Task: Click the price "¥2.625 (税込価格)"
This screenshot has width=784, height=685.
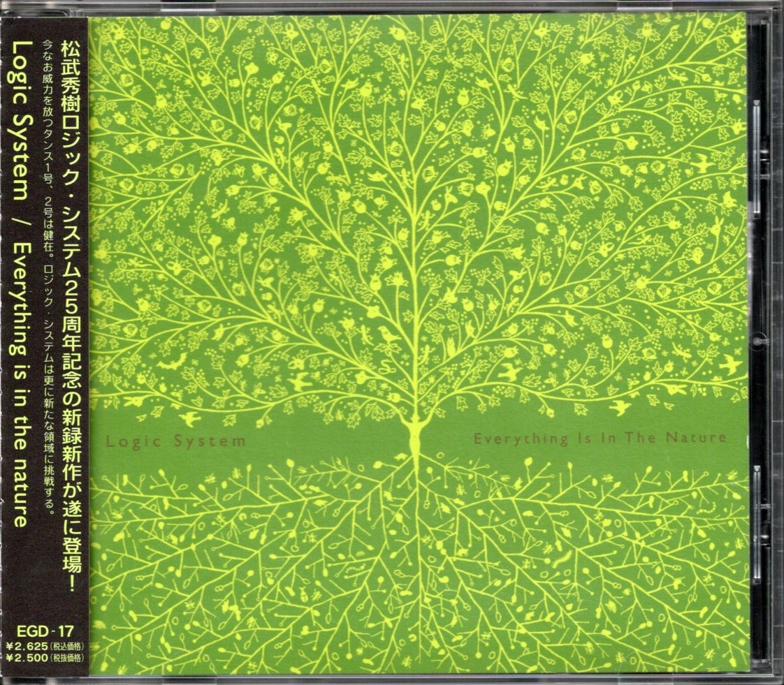Action: pos(45,645)
